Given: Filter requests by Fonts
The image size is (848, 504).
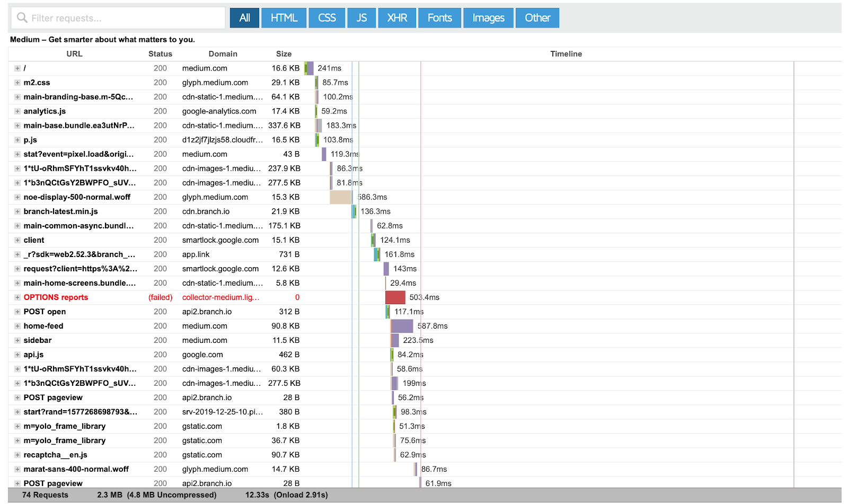Looking at the screenshot, I should pyautogui.click(x=440, y=18).
